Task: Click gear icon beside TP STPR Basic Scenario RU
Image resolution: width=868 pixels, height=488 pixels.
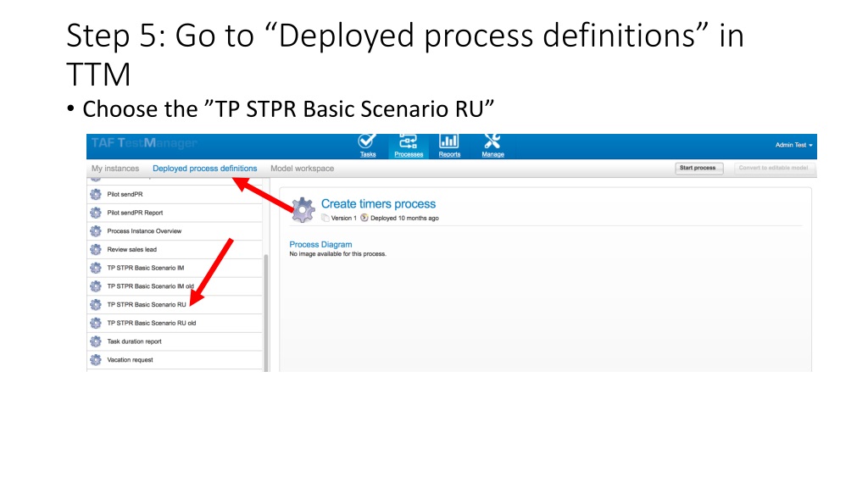Action: 96,305
